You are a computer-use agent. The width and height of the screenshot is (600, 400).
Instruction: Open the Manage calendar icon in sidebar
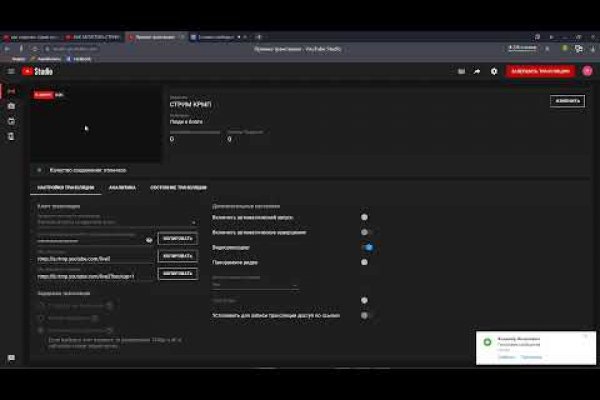coord(11,121)
